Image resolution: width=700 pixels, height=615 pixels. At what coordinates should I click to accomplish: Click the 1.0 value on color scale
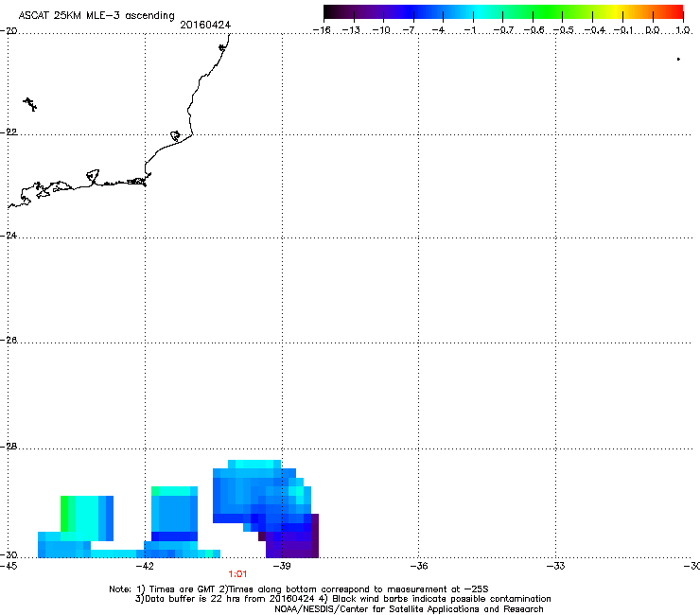click(x=683, y=30)
